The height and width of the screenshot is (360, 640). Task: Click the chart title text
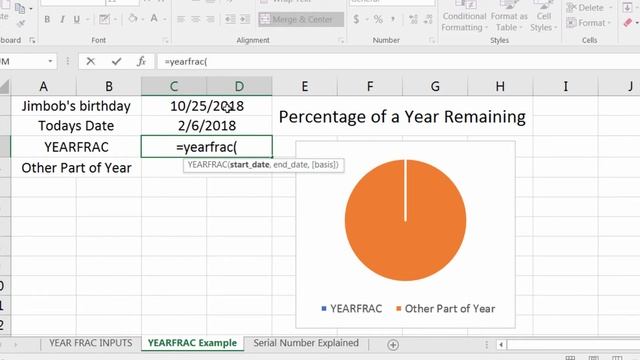coord(402,117)
